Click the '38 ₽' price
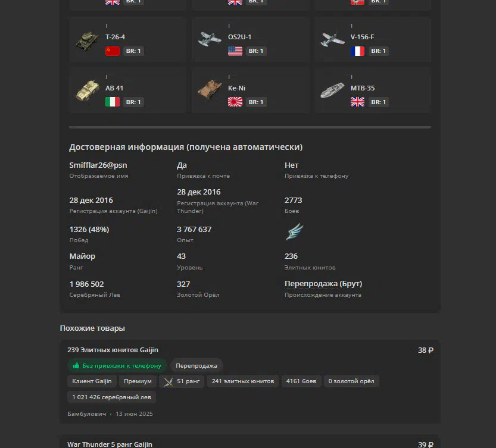Viewport: 496px width, 448px height. [426, 350]
